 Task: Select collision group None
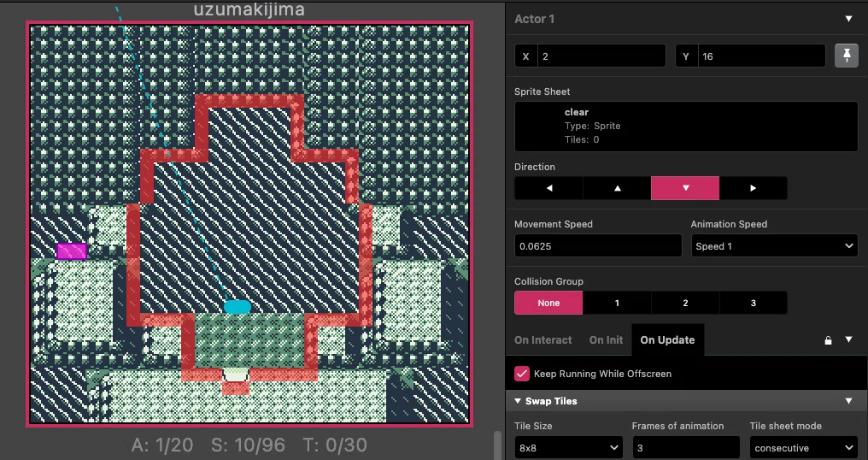coord(548,303)
